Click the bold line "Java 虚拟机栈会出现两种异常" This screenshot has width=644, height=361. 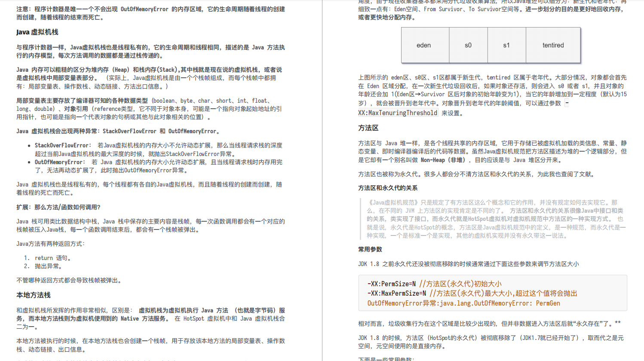coord(118,131)
